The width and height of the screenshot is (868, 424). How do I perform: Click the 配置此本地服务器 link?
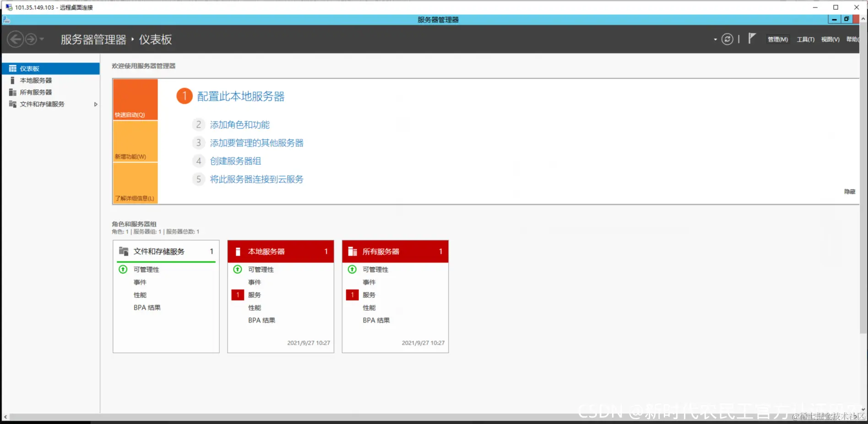(241, 97)
